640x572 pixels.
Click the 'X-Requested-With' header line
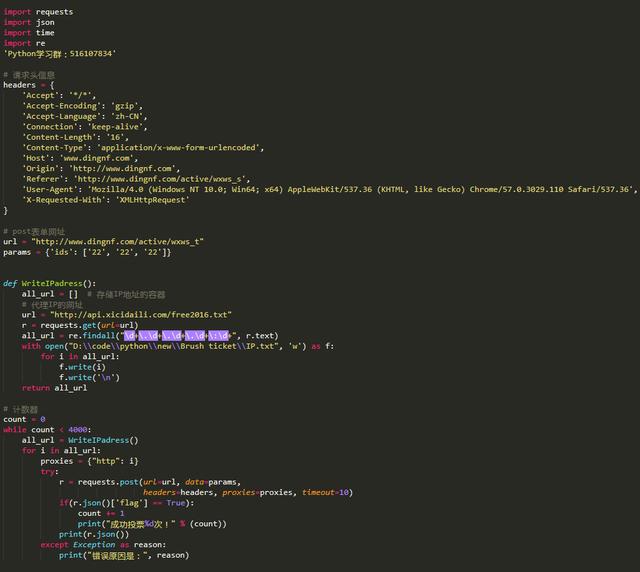pyautogui.click(x=106, y=200)
